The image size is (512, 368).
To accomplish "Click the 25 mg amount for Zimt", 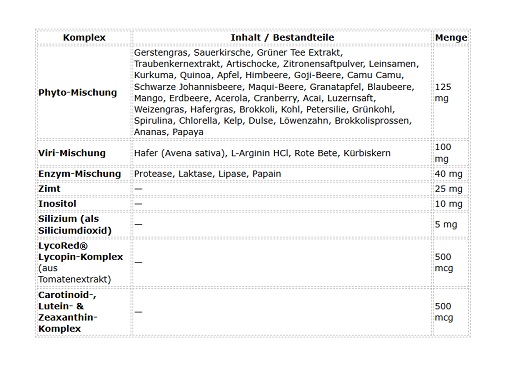I will [x=448, y=189].
